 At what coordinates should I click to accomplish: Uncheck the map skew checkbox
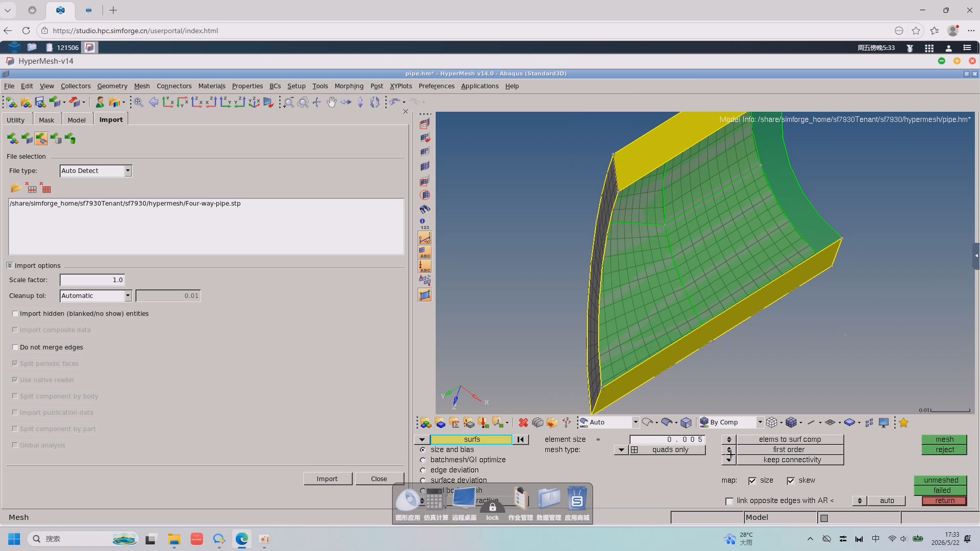(790, 481)
